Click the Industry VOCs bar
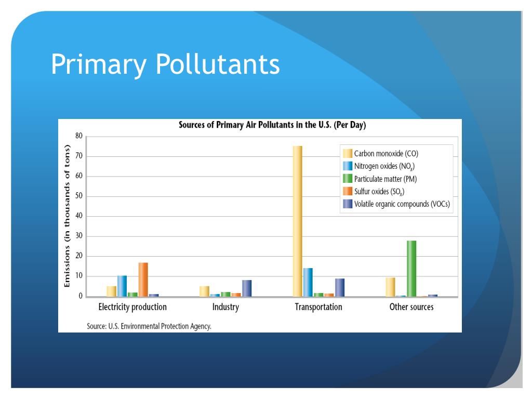 [x=247, y=288]
